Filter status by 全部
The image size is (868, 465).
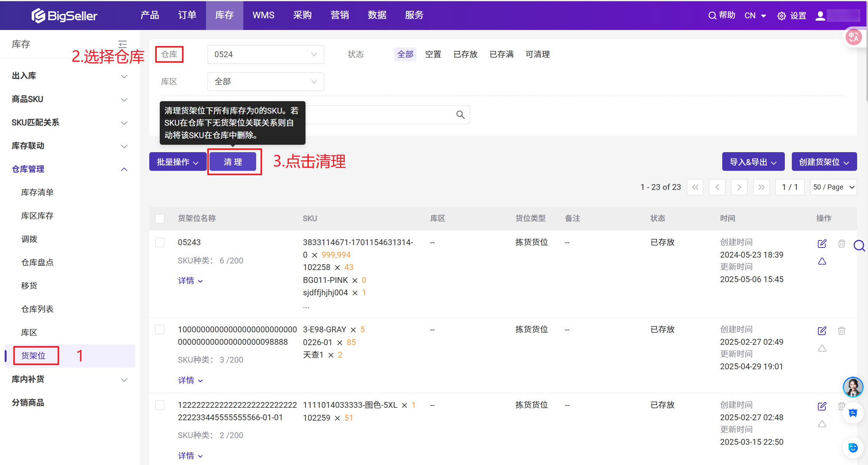point(405,54)
